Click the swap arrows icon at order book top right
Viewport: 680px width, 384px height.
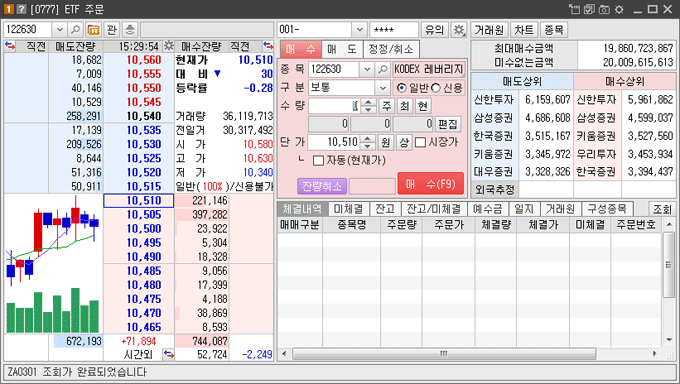tap(268, 46)
